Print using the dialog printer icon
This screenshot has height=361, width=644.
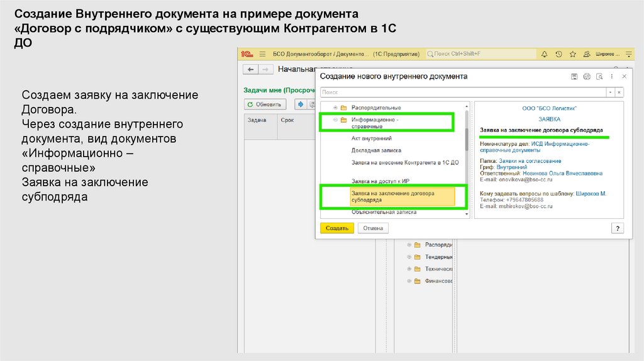tap(587, 76)
